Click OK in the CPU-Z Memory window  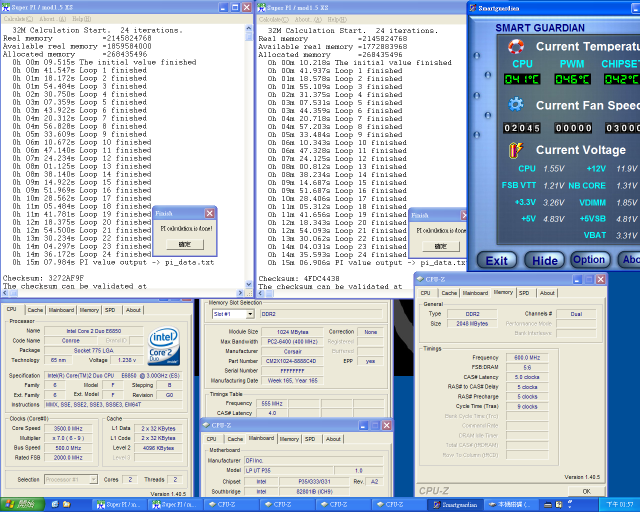[587, 491]
